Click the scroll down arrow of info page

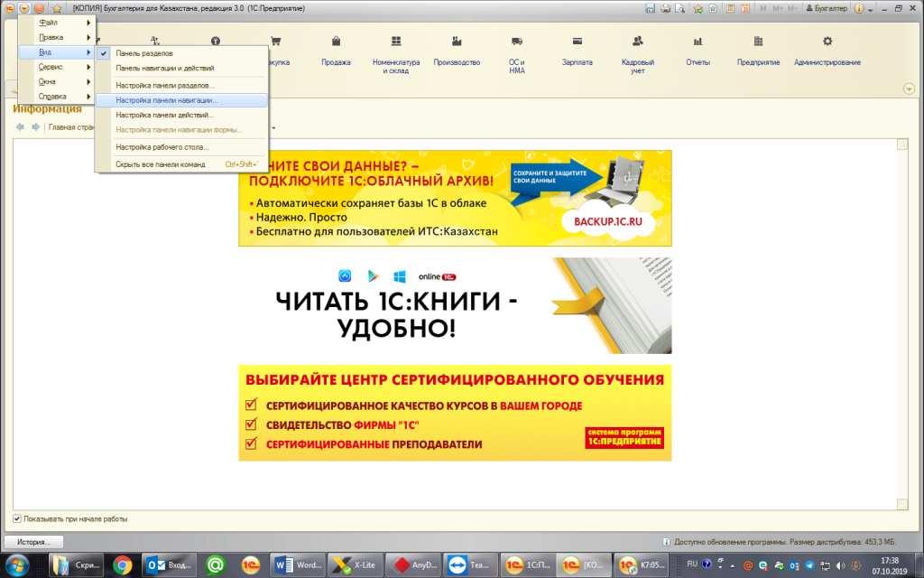(x=902, y=504)
